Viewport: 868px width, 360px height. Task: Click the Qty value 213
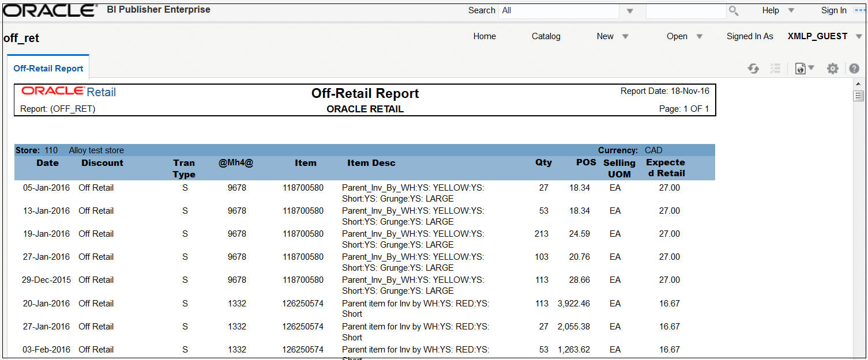(542, 234)
